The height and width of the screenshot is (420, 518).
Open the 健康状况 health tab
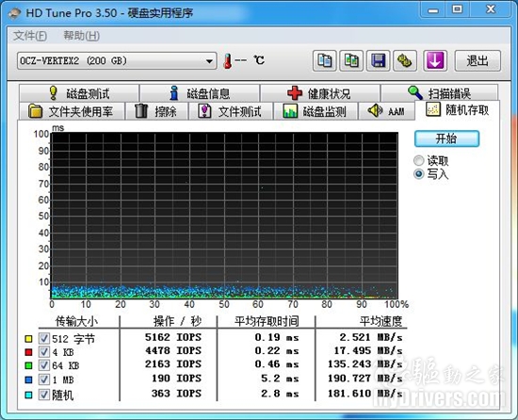pos(320,93)
